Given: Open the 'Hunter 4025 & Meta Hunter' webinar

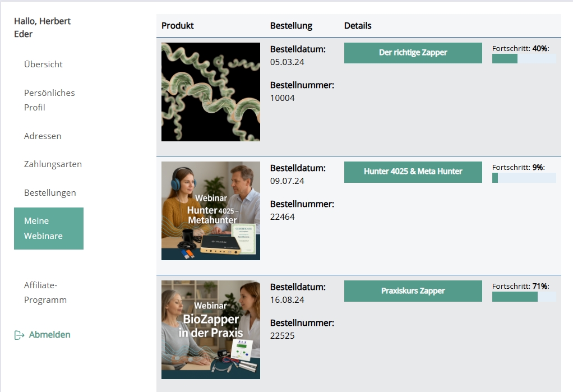Looking at the screenshot, I should point(413,172).
